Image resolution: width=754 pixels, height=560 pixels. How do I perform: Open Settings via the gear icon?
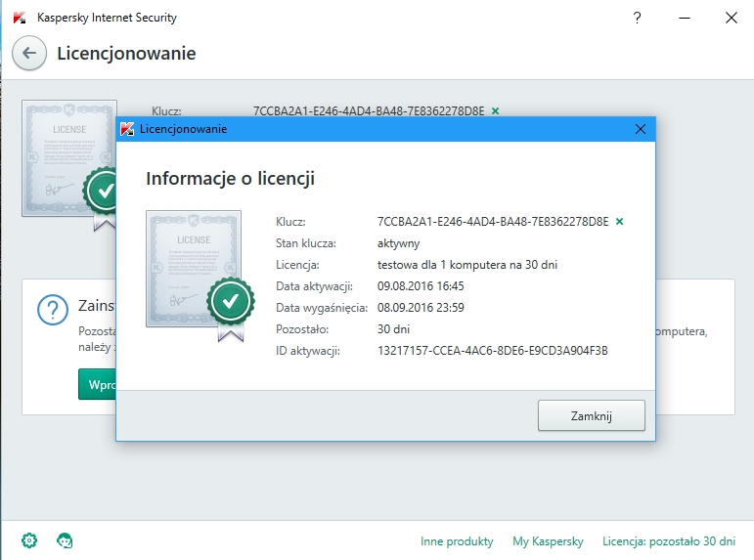29,540
